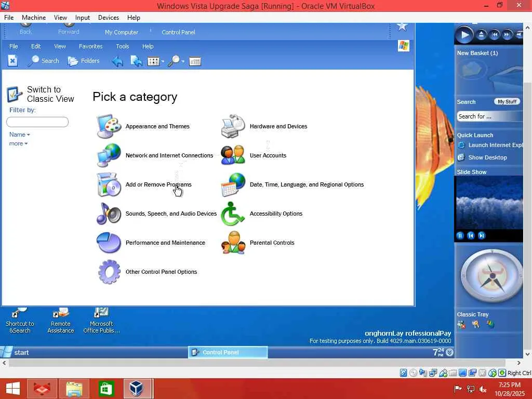Screen dimensions: 532x399
Task: Click VirtualBox USB status icon
Action: pos(443,373)
